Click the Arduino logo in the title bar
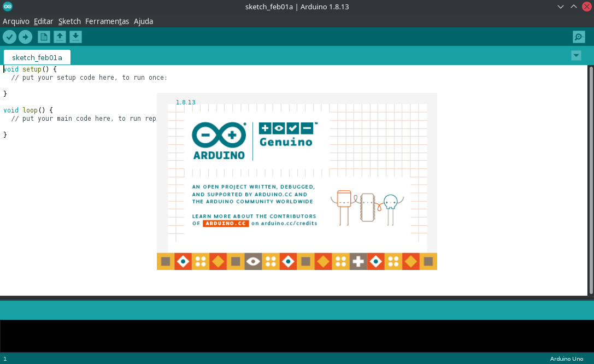Screen dimensions: 594x364 tap(8, 7)
